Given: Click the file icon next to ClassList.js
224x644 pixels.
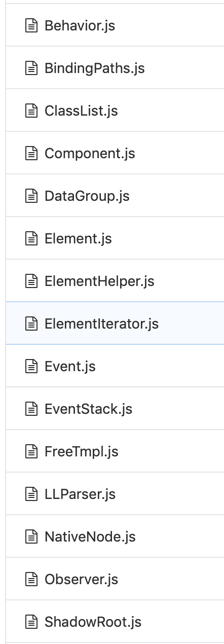Looking at the screenshot, I should [31, 111].
